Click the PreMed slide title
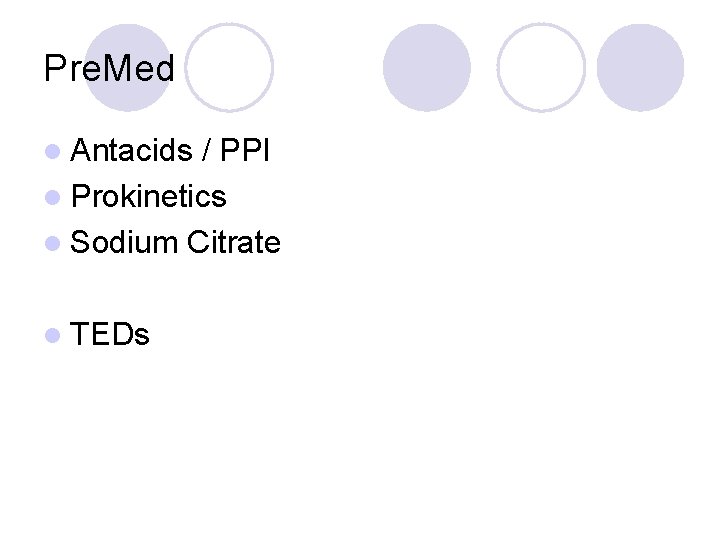This screenshot has height=540, width=720. click(109, 69)
